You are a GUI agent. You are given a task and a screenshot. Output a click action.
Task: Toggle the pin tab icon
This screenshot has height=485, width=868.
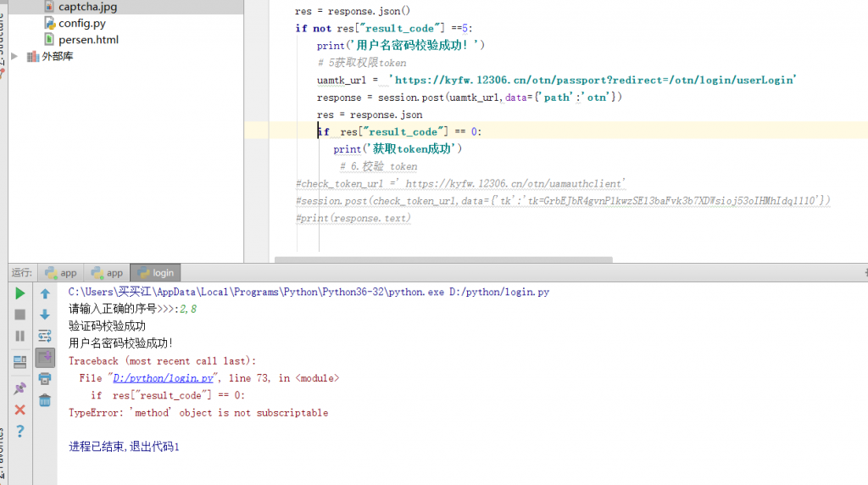pyautogui.click(x=19, y=388)
